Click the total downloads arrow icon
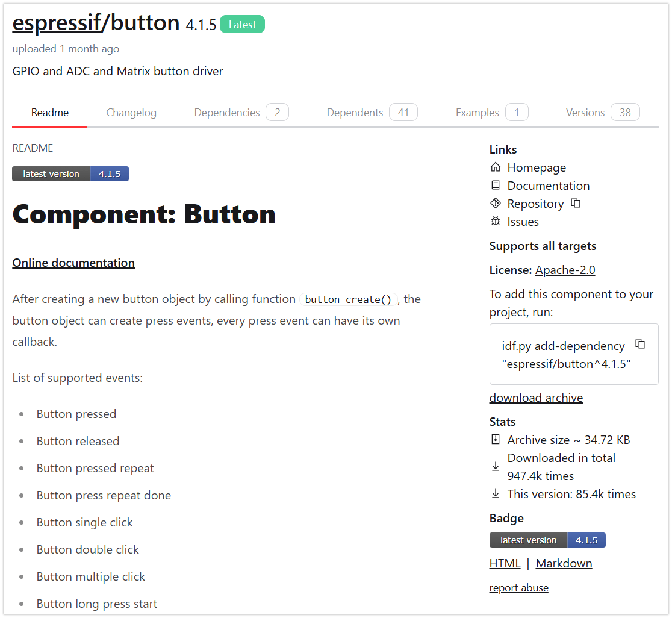 (x=495, y=466)
